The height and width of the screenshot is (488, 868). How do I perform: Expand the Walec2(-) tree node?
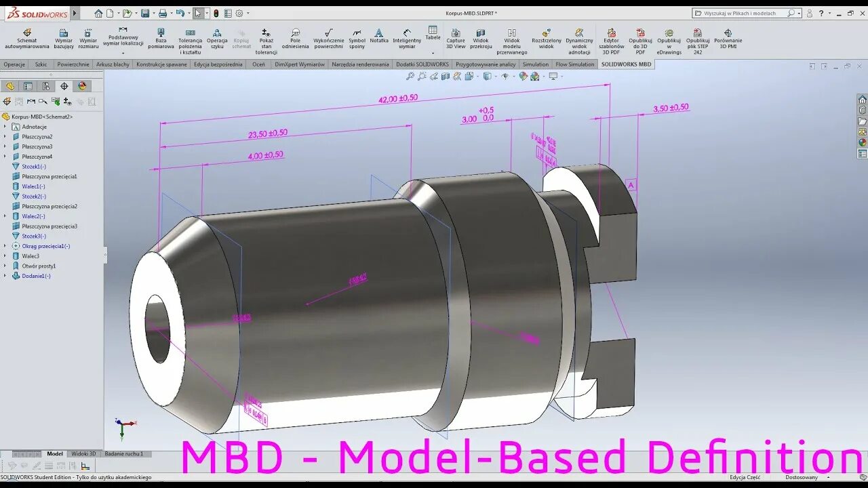[x=5, y=216]
